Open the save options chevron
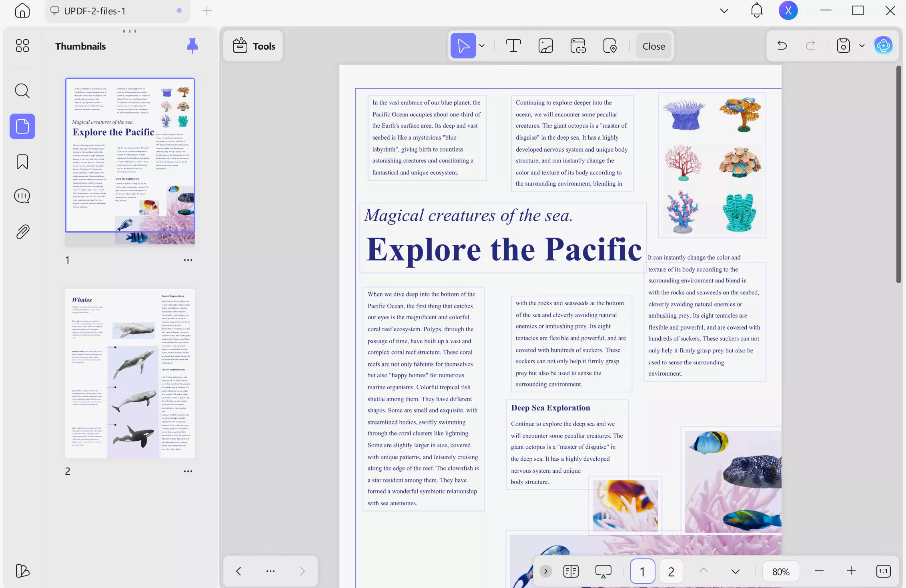Viewport: 906px width, 588px height. tap(861, 45)
